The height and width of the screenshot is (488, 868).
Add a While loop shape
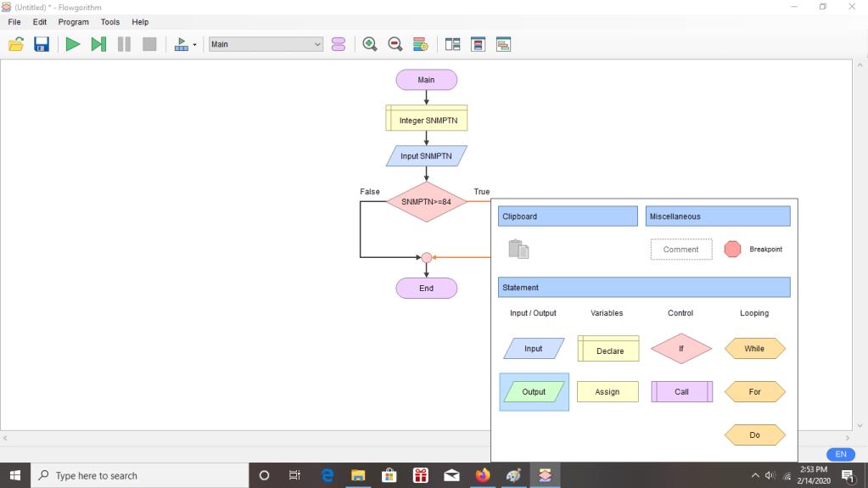754,349
